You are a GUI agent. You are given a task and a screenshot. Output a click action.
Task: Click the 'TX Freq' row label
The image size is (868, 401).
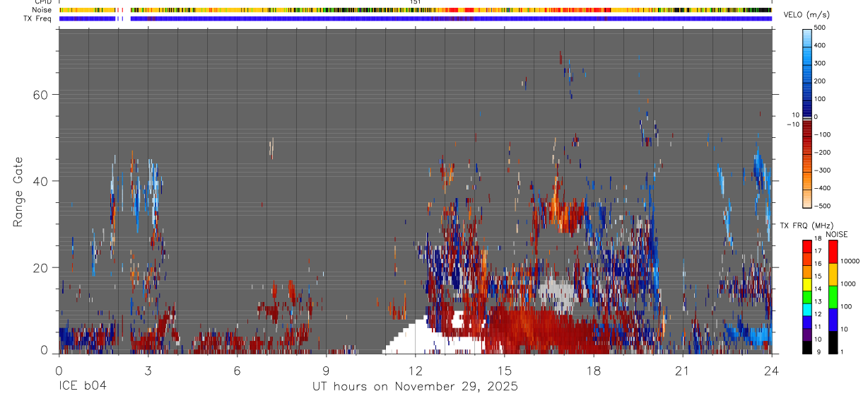tap(38, 18)
